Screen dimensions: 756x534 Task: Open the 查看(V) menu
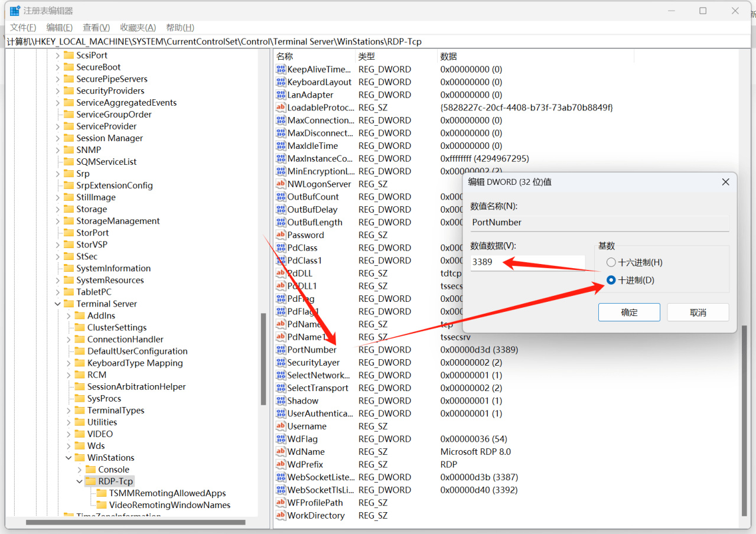tap(96, 27)
